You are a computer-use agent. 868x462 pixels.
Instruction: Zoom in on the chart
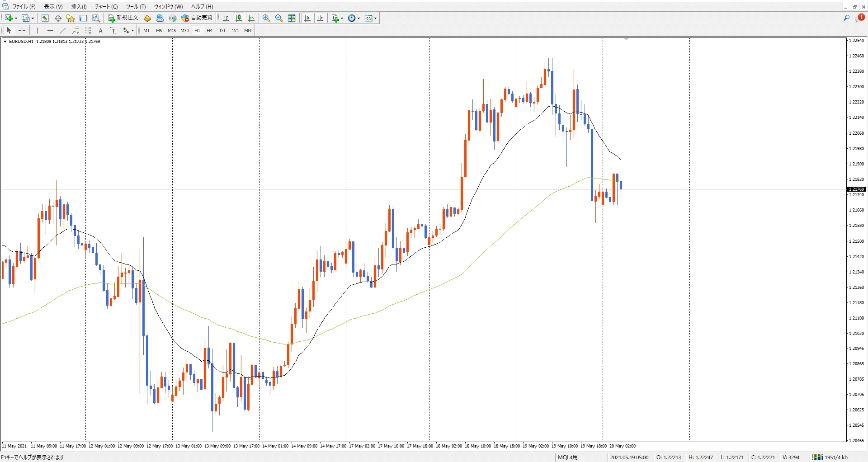click(266, 18)
